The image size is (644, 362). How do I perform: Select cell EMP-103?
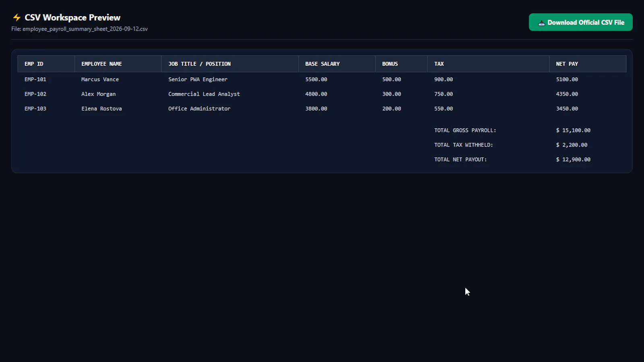tap(35, 109)
